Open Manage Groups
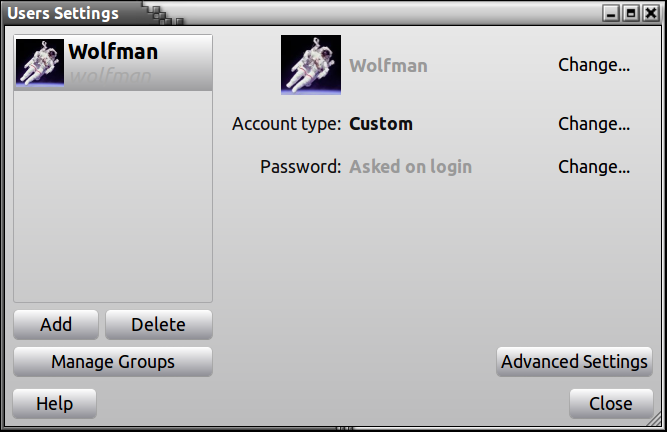Viewport: 667px width, 432px height. 113,362
